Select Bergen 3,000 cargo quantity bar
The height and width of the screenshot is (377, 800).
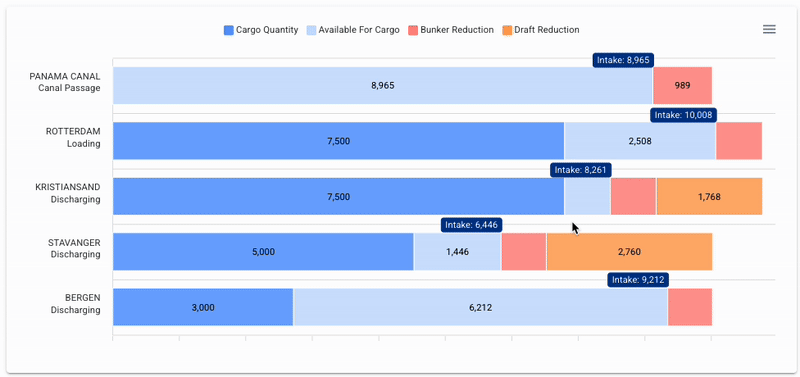click(x=203, y=307)
